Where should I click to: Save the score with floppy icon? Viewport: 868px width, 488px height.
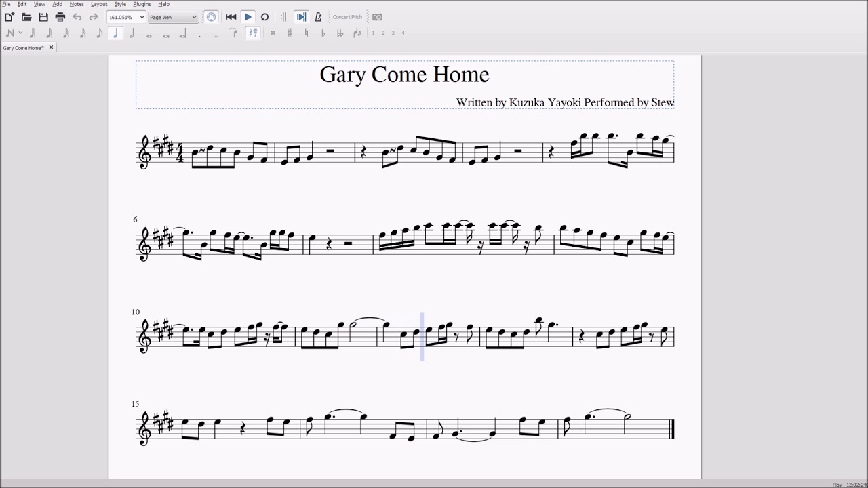(43, 17)
